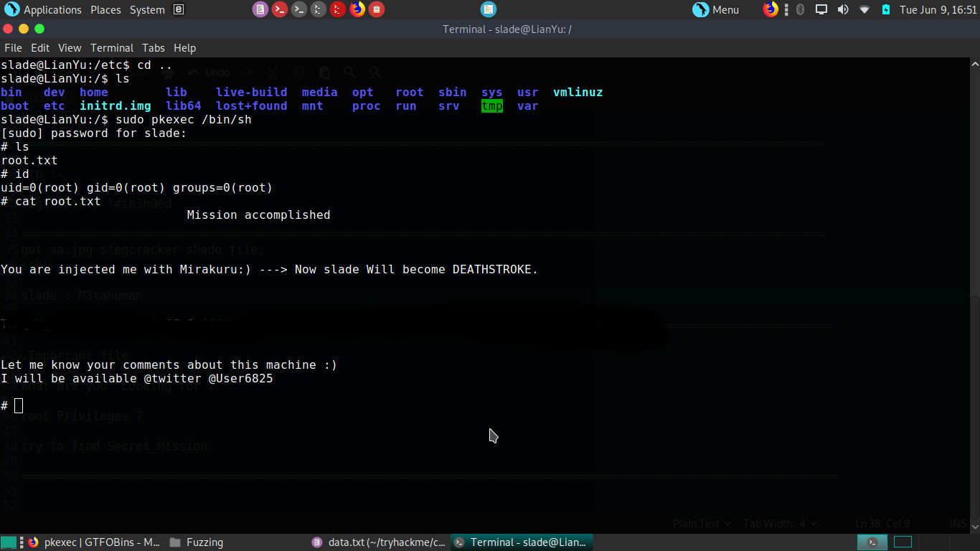The image size is (980, 551).
Task: Click the terminal vertical scrollbar
Action: (974, 294)
